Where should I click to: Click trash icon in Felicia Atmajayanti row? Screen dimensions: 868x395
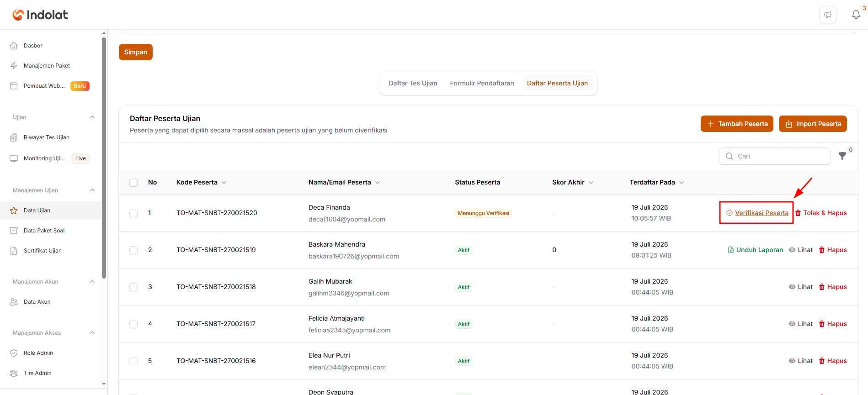pos(822,324)
